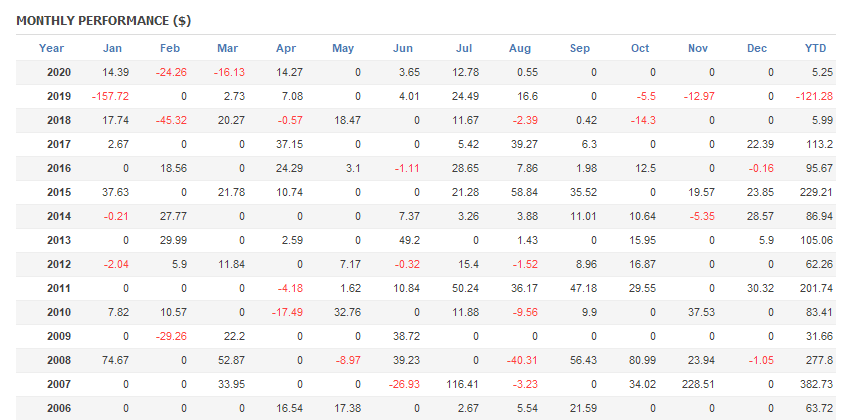Select the 2012 year row label
The height and width of the screenshot is (420, 859).
59,264
